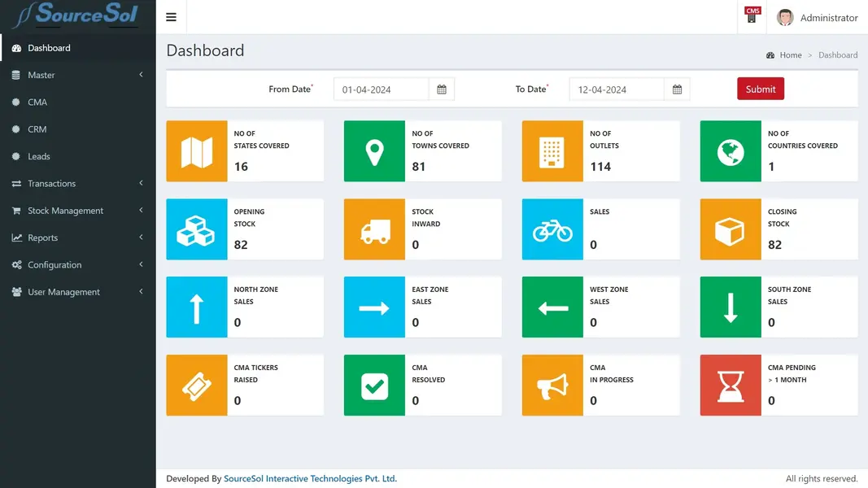Click the From Date input field
This screenshot has height=488, width=868.
(x=381, y=89)
